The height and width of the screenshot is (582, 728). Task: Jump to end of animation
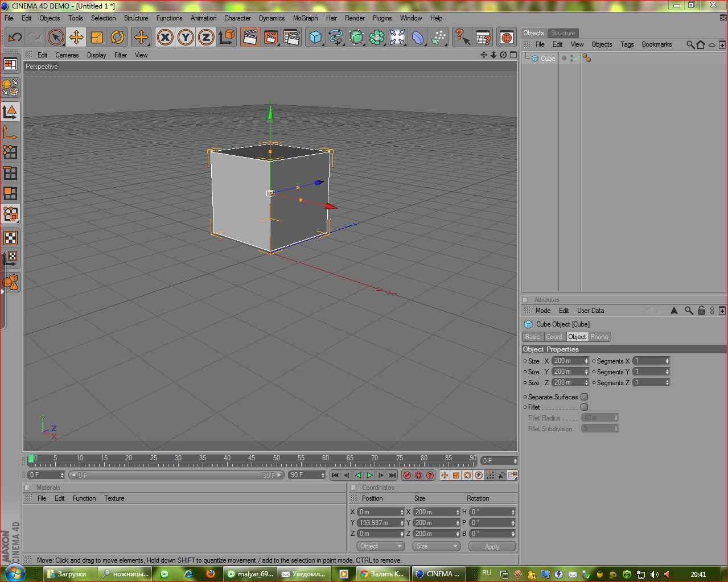pos(392,475)
